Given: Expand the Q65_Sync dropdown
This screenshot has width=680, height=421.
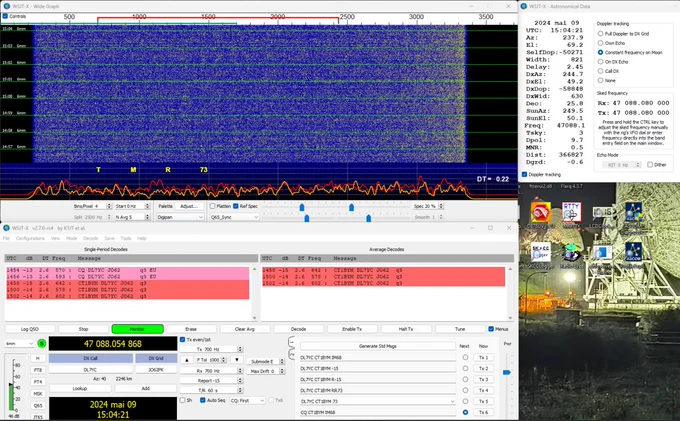Looking at the screenshot, I should coord(234,217).
